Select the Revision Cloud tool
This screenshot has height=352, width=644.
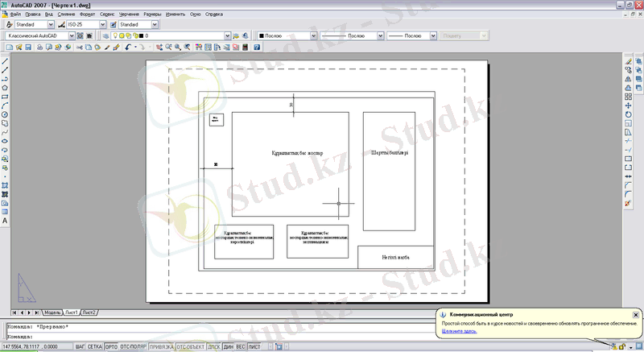tap(5, 123)
